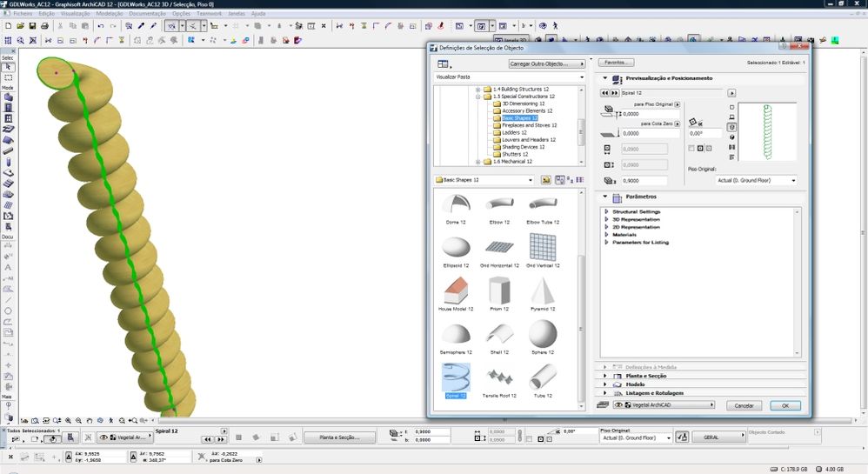The image size is (868, 474).
Task: Expand the 1.4 Building Structures 12 folder
Action: [477, 90]
